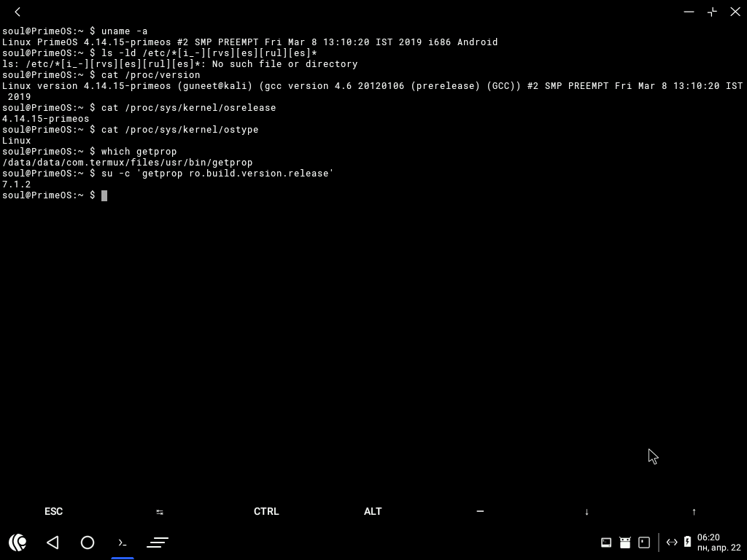Click the '/data/data/com.termux/files/usr/bin/getprop' path

[127, 163]
